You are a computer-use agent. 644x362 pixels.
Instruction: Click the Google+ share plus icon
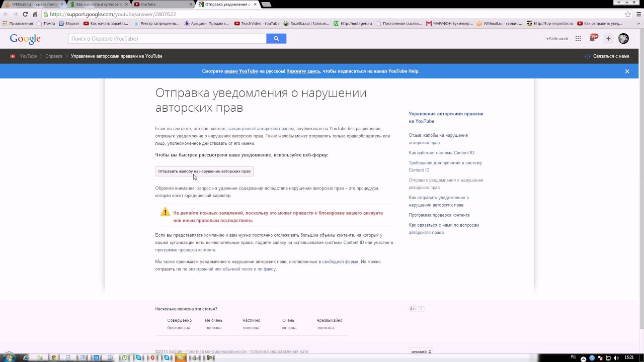point(608,39)
